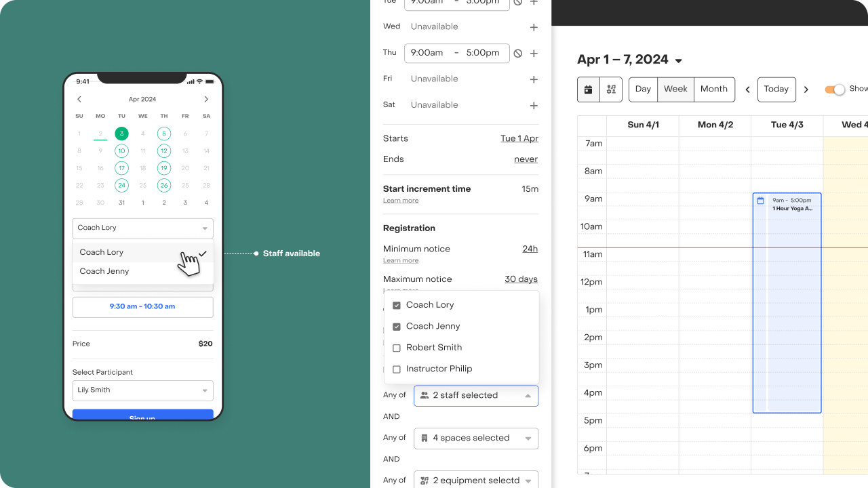Select 9:30 am - 10:30 am time slot
The width and height of the screenshot is (868, 488).
click(143, 307)
